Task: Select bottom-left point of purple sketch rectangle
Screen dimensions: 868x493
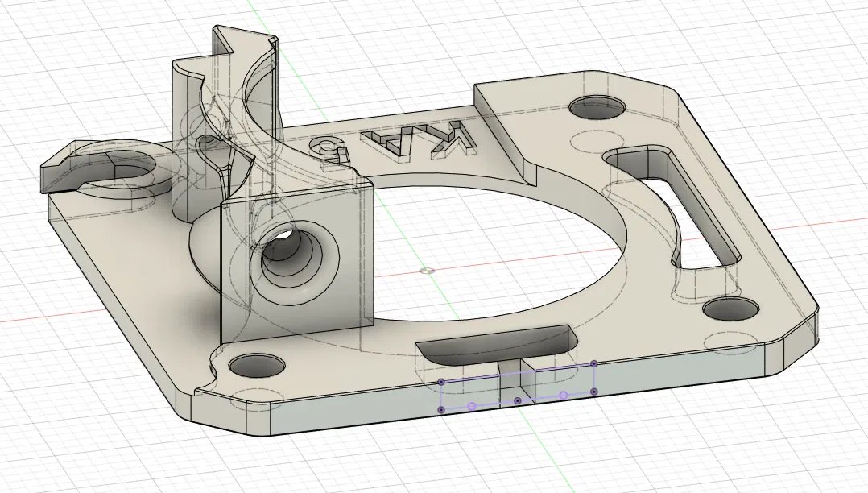Action: pos(441,410)
